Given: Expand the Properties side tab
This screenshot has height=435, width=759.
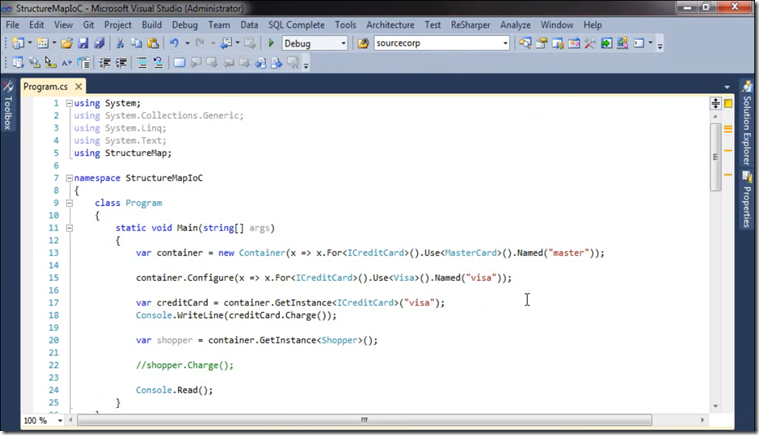Looking at the screenshot, I should [x=746, y=199].
